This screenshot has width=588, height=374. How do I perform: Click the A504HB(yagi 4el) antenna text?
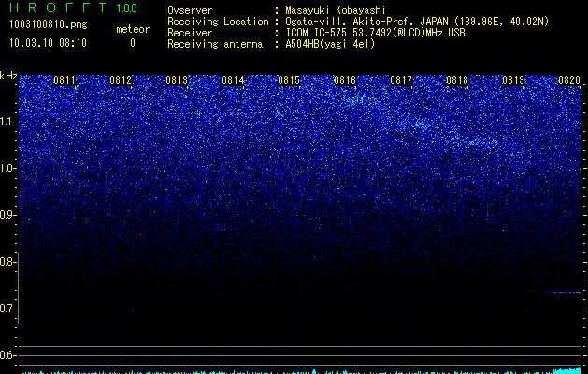330,44
